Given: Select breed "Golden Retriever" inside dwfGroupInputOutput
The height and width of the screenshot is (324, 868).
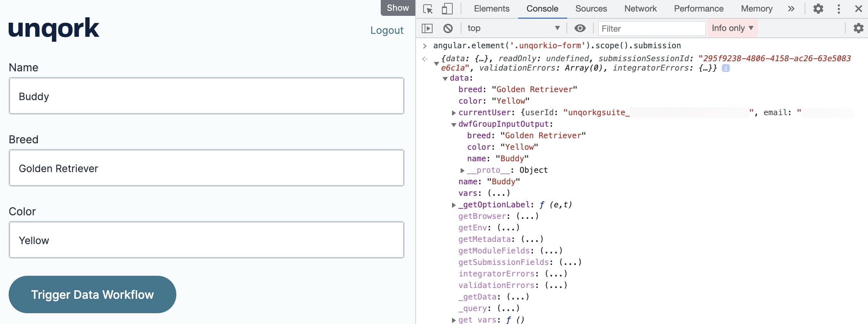Looking at the screenshot, I should (x=543, y=136).
